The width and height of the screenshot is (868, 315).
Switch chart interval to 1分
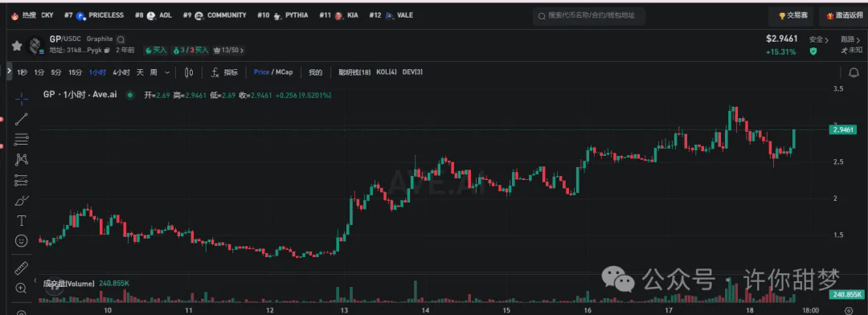click(39, 72)
